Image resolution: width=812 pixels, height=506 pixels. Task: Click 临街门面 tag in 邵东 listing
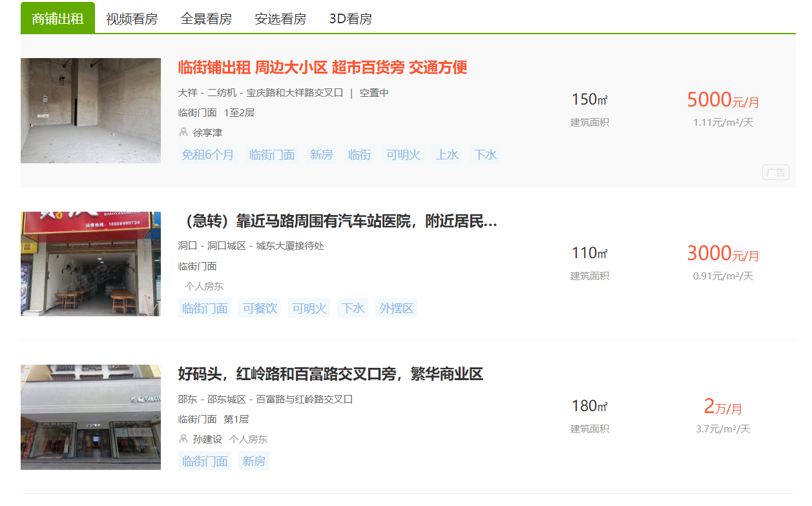coord(205,461)
